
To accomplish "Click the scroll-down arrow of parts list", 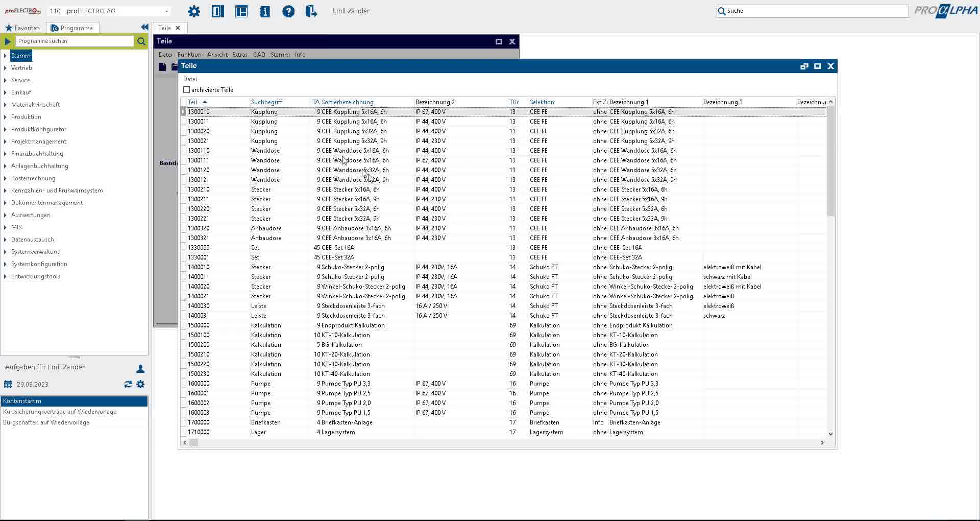I will [830, 434].
